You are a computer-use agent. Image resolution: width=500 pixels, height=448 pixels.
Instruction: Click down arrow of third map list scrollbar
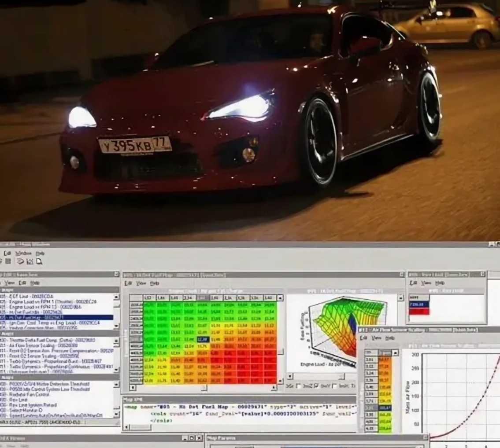pos(116,414)
